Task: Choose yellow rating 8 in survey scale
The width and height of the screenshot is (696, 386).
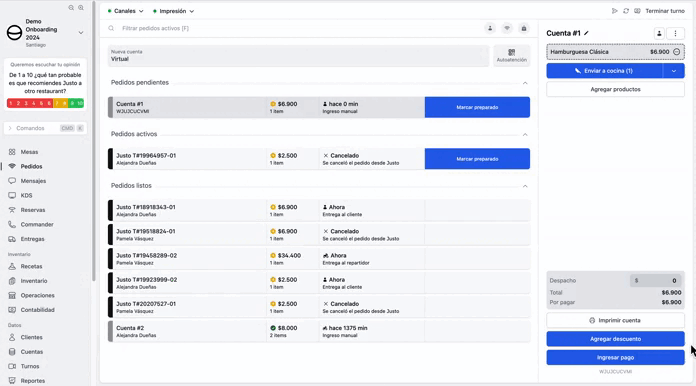Action: coord(64,103)
